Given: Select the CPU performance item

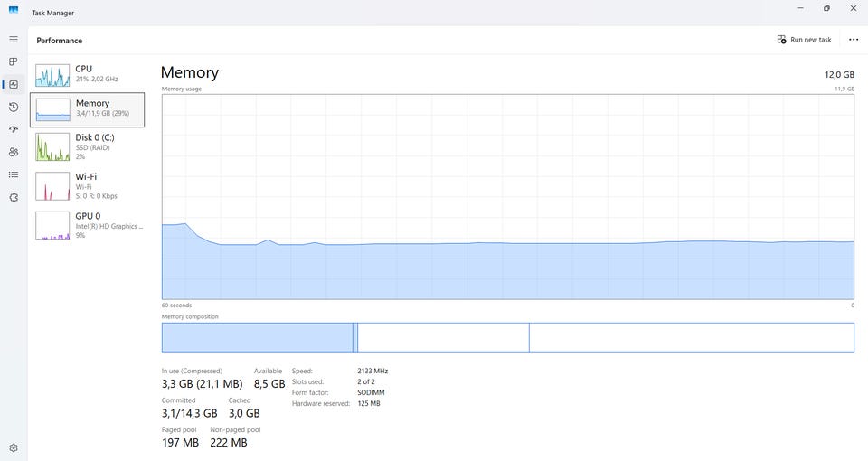Looking at the screenshot, I should (88, 75).
